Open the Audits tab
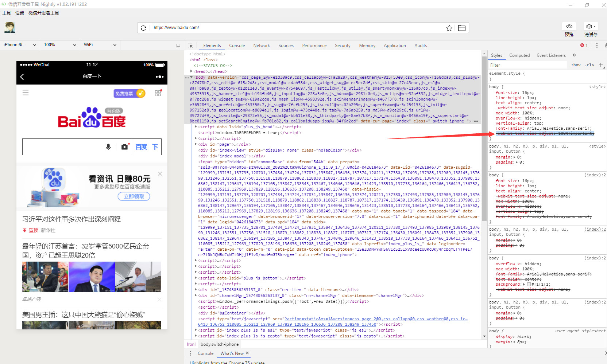This screenshot has width=607, height=364. pos(421,46)
